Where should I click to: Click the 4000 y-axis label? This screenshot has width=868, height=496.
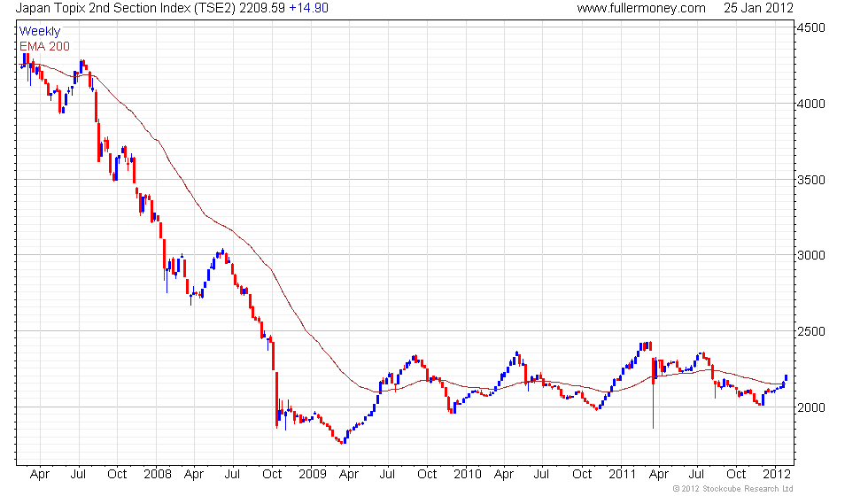[x=811, y=104]
